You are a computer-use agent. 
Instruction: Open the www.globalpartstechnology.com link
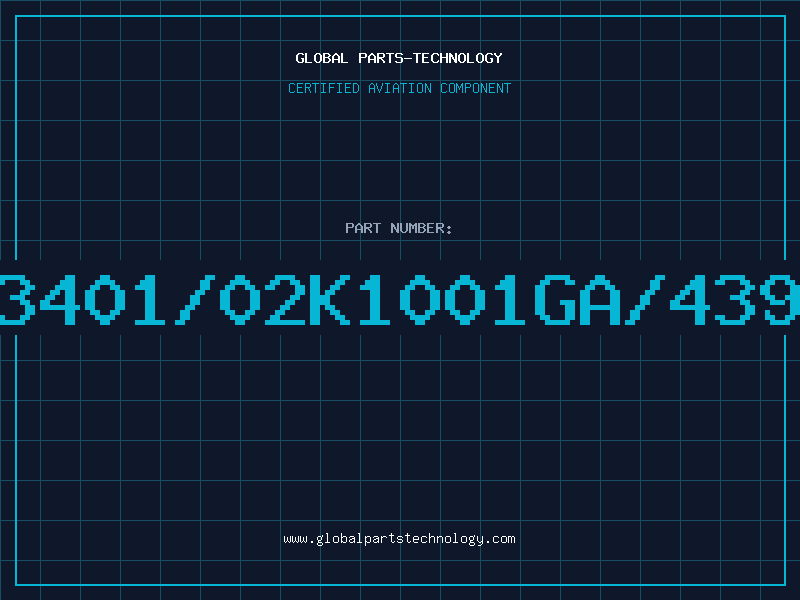tap(399, 539)
